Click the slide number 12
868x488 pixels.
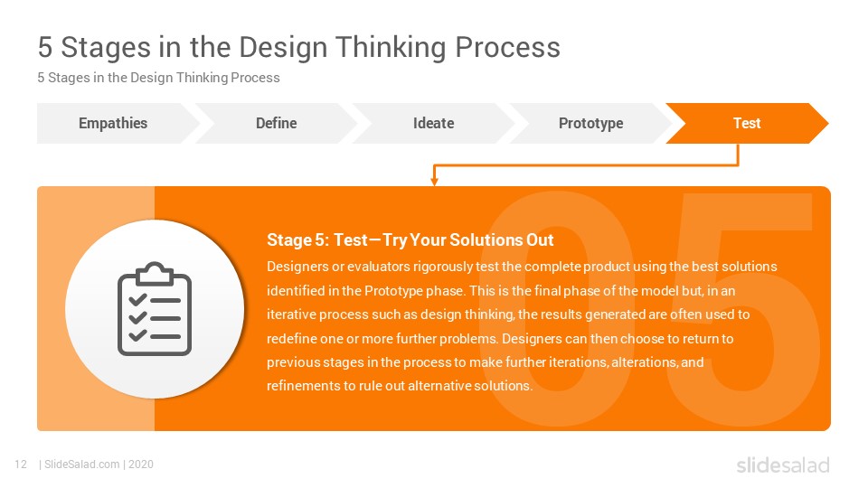point(21,465)
